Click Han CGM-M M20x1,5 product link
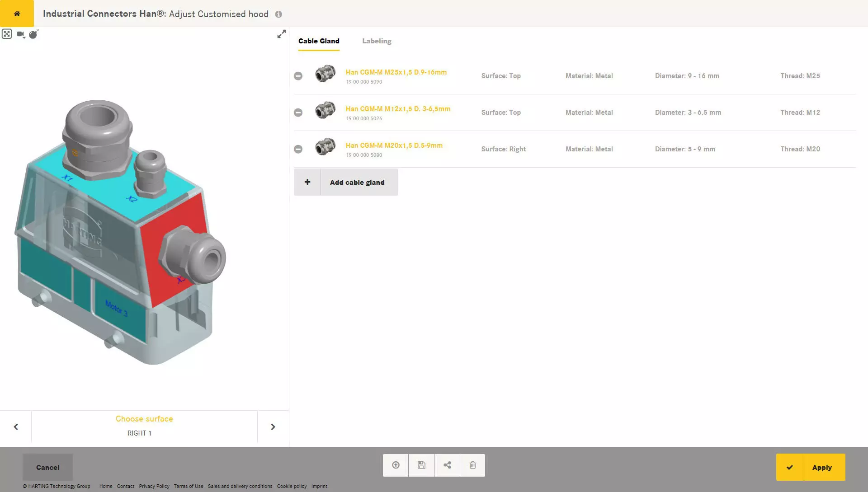The image size is (868, 492). [x=394, y=145]
